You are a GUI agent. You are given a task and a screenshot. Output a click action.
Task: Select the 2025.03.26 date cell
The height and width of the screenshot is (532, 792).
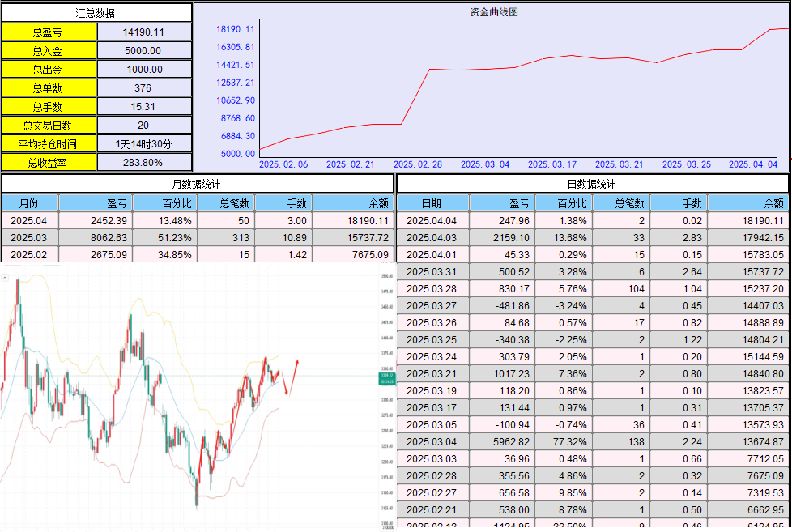(433, 323)
